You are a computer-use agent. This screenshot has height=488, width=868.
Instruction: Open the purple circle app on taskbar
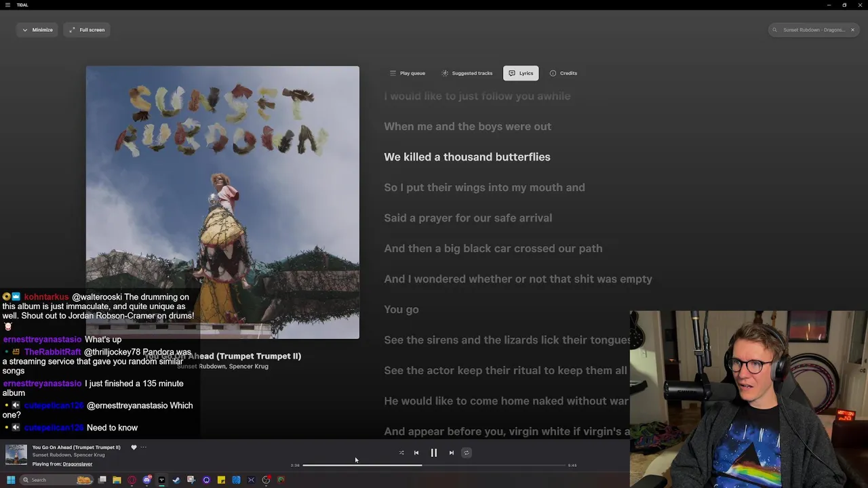206,480
